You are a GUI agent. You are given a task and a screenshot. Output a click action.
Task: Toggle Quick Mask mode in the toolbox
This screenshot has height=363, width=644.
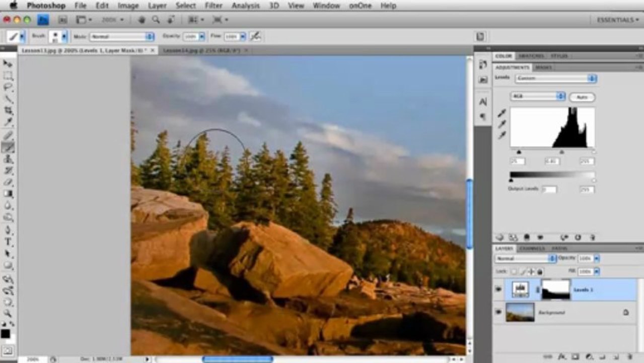click(x=8, y=351)
